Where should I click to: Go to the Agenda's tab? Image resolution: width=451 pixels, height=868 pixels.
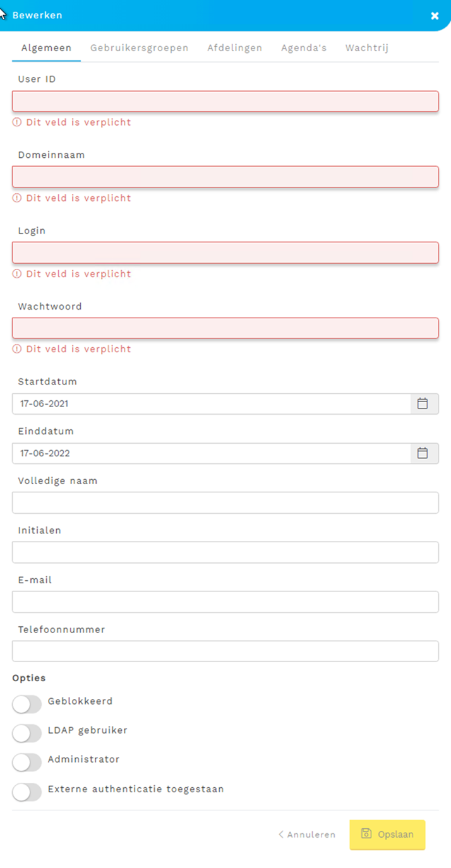[x=304, y=48]
